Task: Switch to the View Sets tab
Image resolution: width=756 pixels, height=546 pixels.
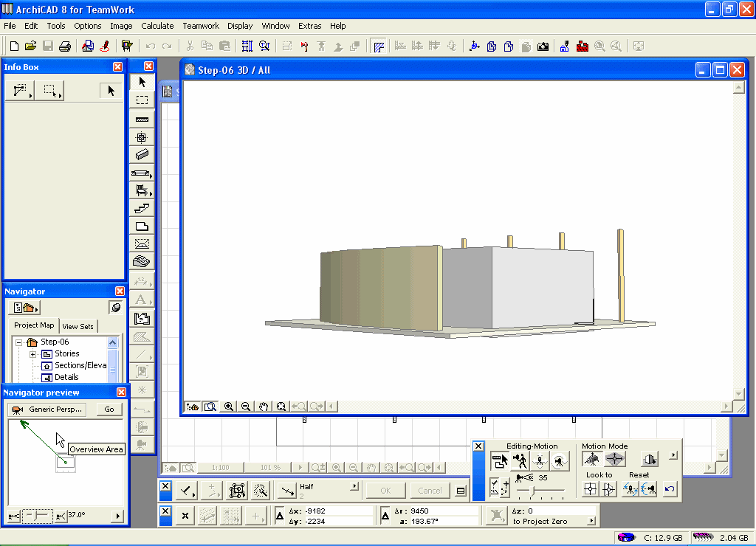Action: tap(78, 326)
